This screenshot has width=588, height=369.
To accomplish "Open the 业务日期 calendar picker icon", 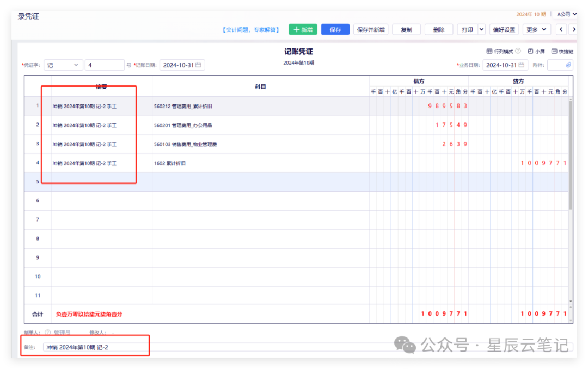I will coord(522,65).
